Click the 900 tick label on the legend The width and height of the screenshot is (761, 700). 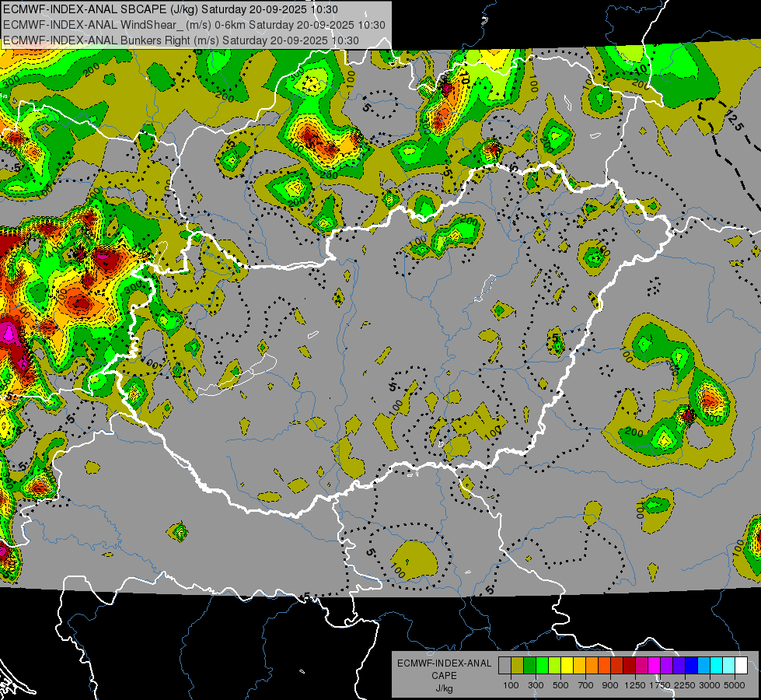610,685
